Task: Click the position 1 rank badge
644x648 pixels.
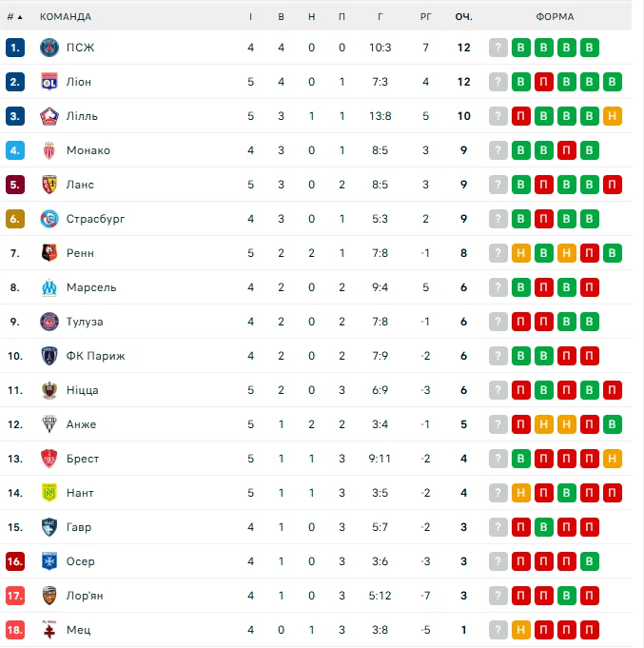Action: pos(14,48)
